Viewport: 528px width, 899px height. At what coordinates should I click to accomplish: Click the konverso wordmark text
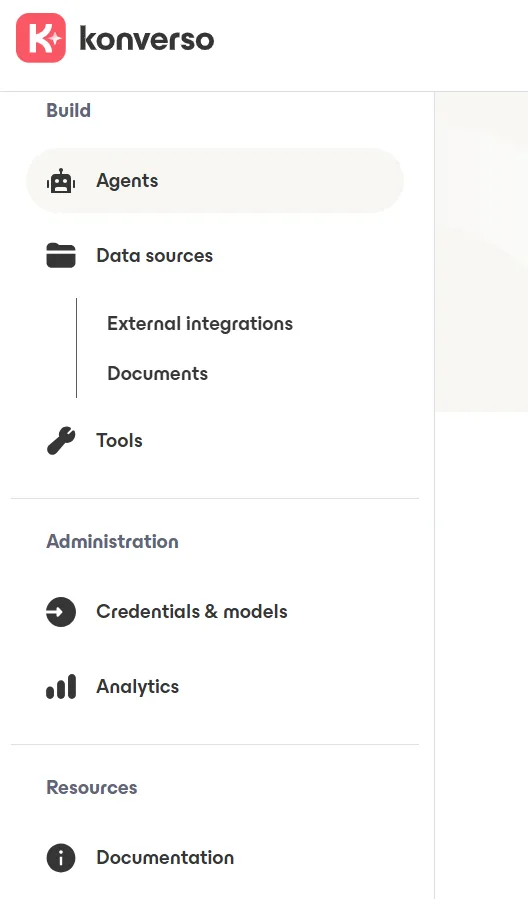[147, 38]
